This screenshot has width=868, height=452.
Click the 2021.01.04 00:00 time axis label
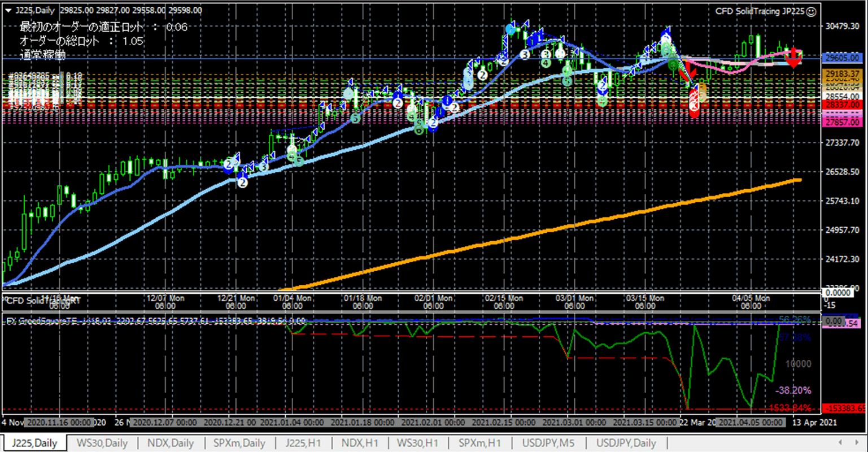[x=292, y=423]
